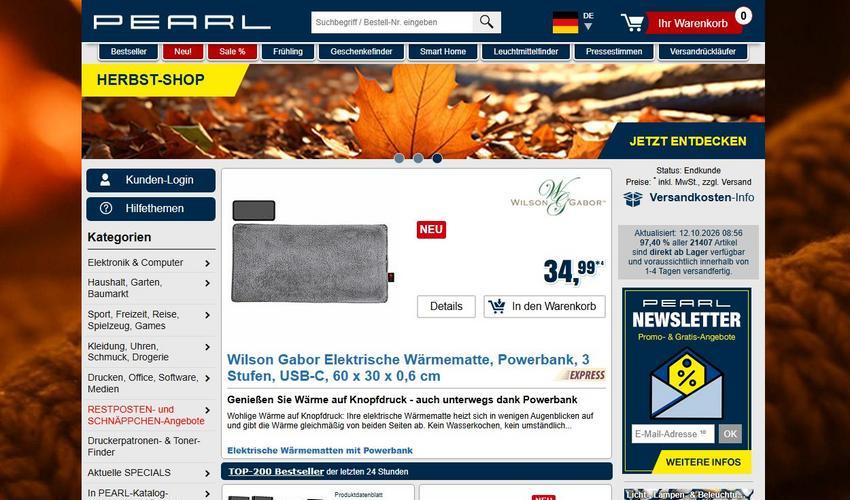Expand Kleidung, Uhren, Schmuck category arrow
This screenshot has width=850, height=500.
pos(208,347)
